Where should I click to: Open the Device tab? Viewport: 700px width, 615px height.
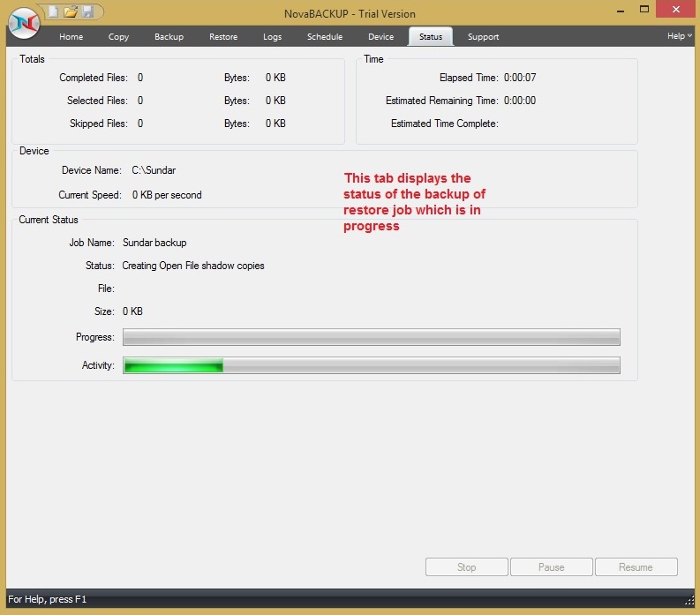click(381, 37)
